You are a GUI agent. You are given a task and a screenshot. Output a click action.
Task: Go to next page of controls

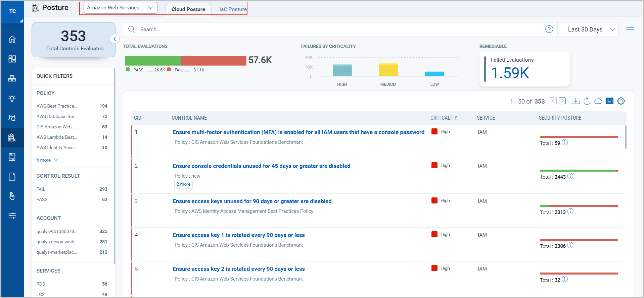pyautogui.click(x=562, y=101)
